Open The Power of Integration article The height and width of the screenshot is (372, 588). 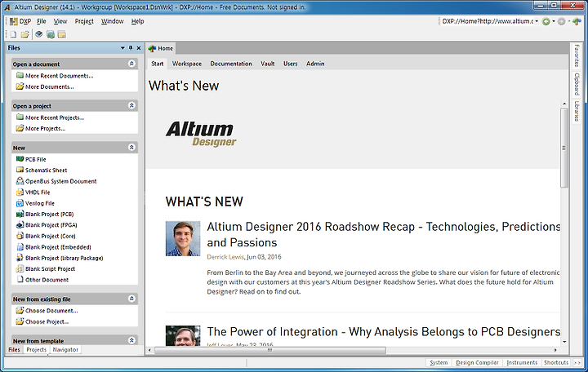tap(384, 331)
